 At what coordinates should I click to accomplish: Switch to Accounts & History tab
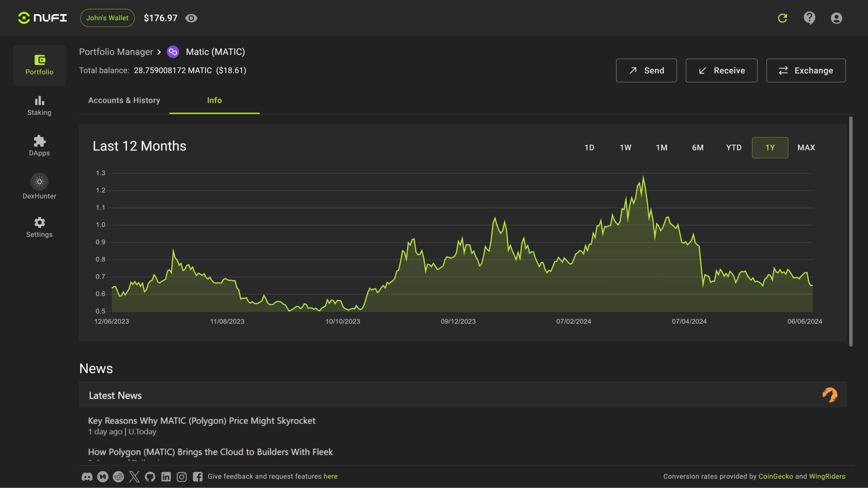[124, 100]
